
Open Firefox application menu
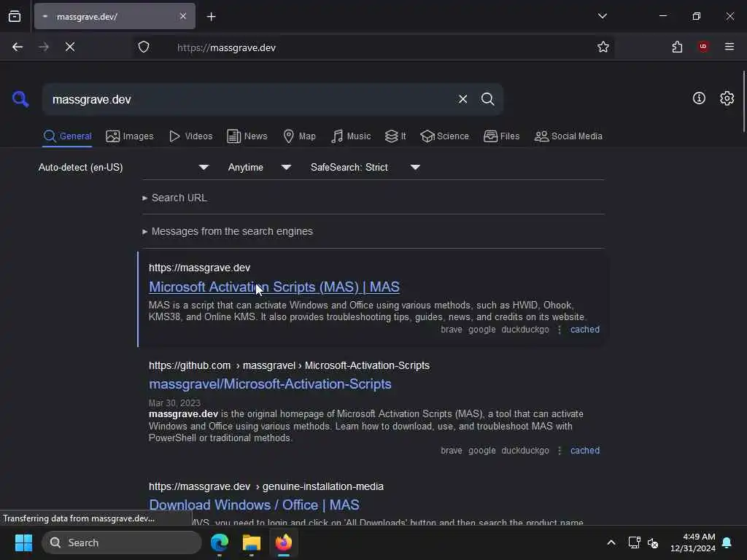[729, 47]
